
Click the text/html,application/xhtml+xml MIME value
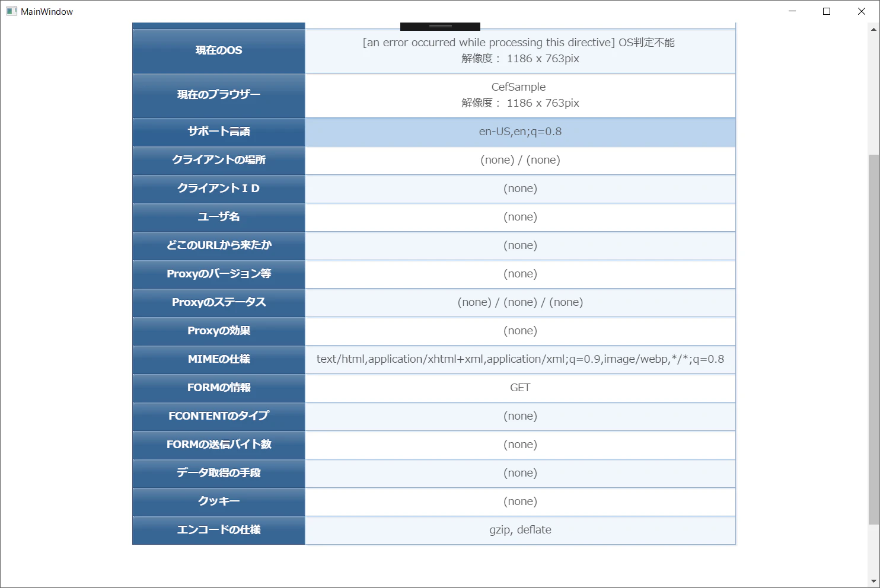[520, 359]
